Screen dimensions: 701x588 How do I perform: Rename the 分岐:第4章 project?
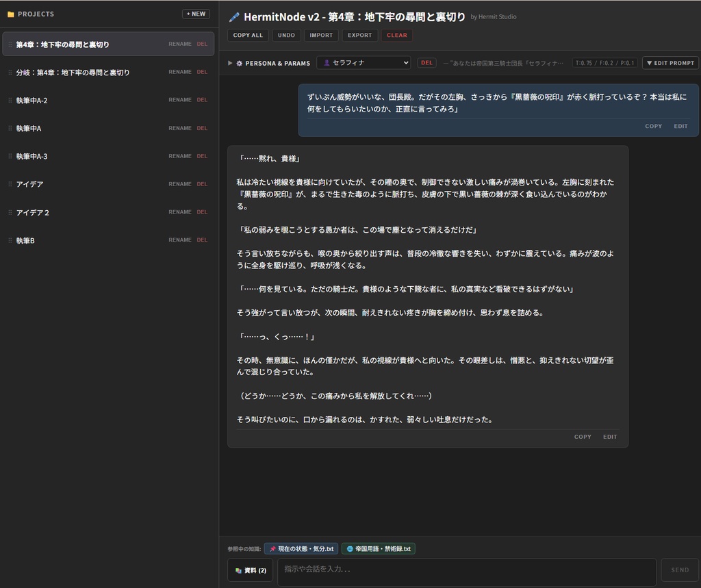180,72
